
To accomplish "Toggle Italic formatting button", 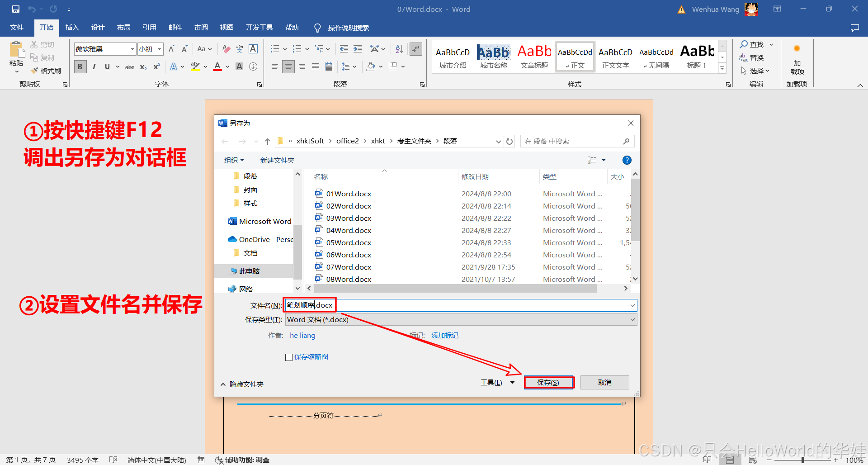I will pyautogui.click(x=94, y=66).
